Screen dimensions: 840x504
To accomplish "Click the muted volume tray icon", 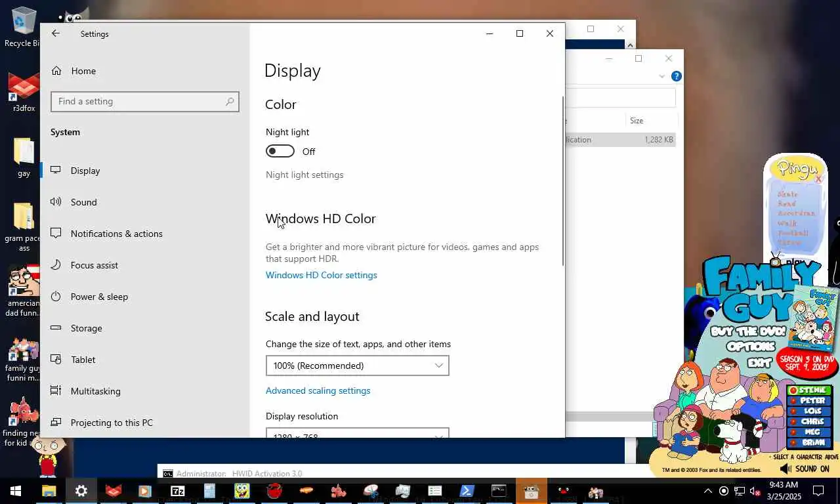I will coord(755,491).
